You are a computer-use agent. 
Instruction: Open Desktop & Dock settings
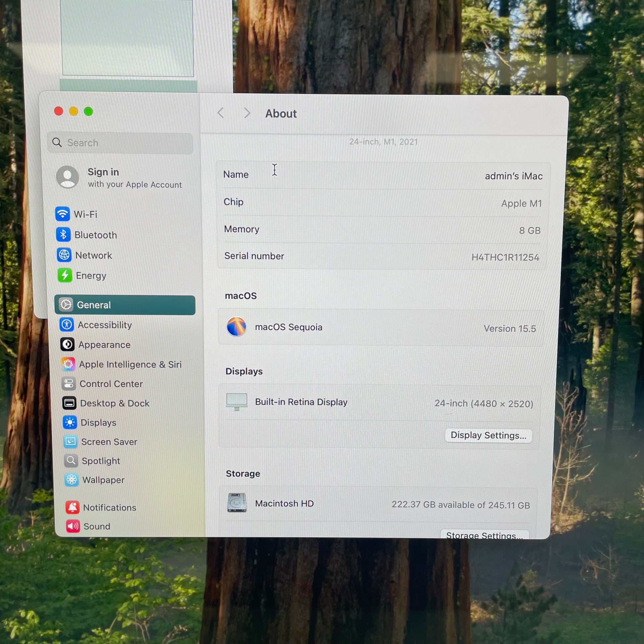(115, 403)
